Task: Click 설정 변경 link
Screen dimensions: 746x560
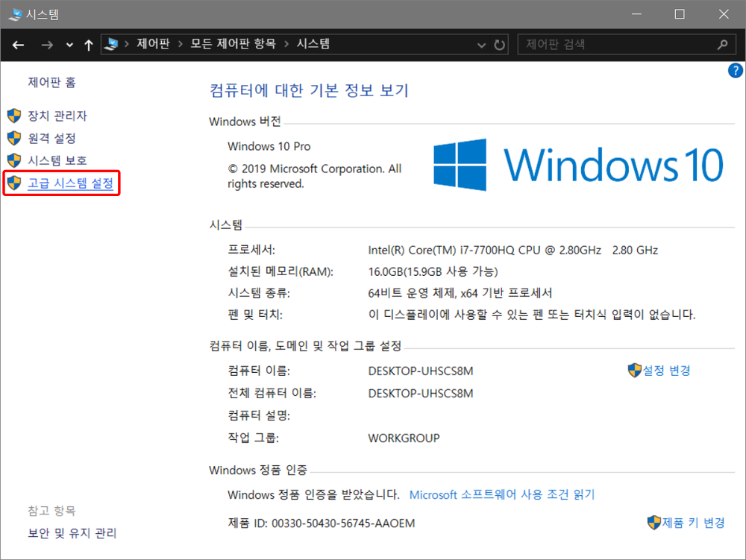Action: (x=666, y=371)
